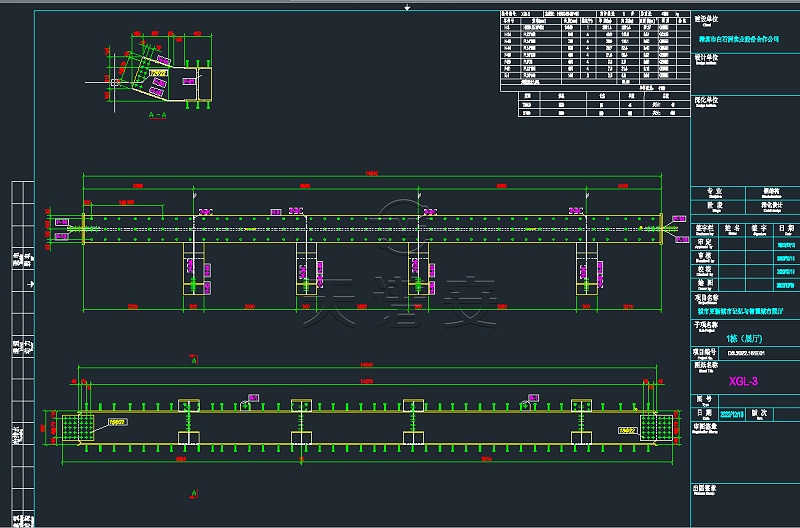Image resolution: width=800 pixels, height=528 pixels.
Task: Click the 深化单位 title block header
Action: coord(708,100)
